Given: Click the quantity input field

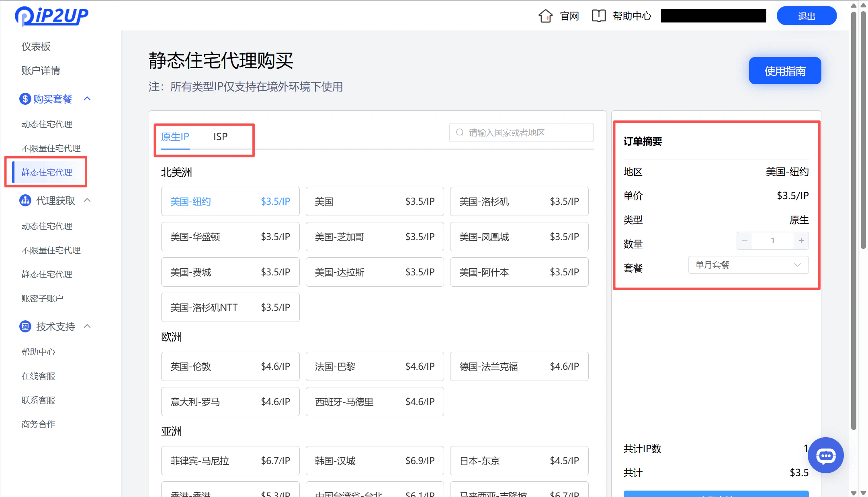Looking at the screenshot, I should pos(772,240).
